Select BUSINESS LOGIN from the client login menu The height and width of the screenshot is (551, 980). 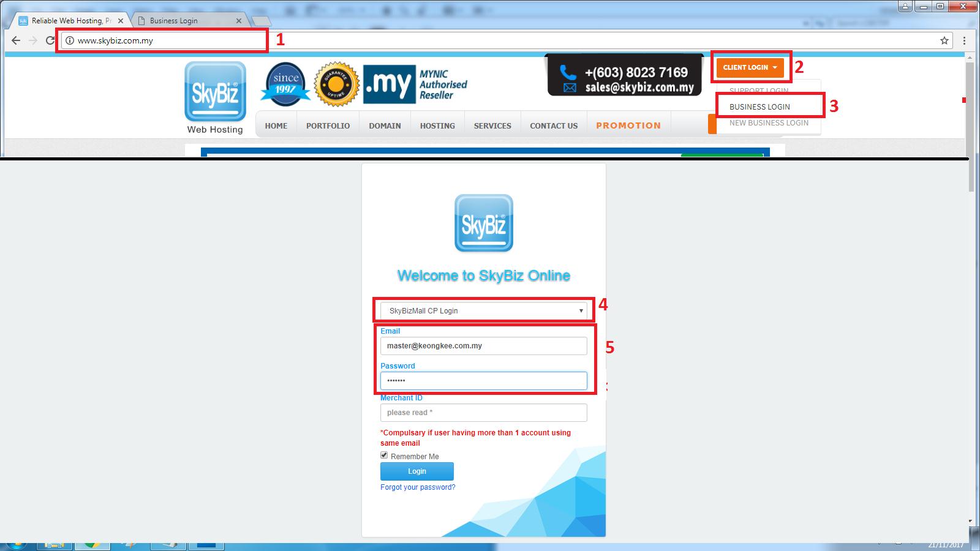[759, 106]
